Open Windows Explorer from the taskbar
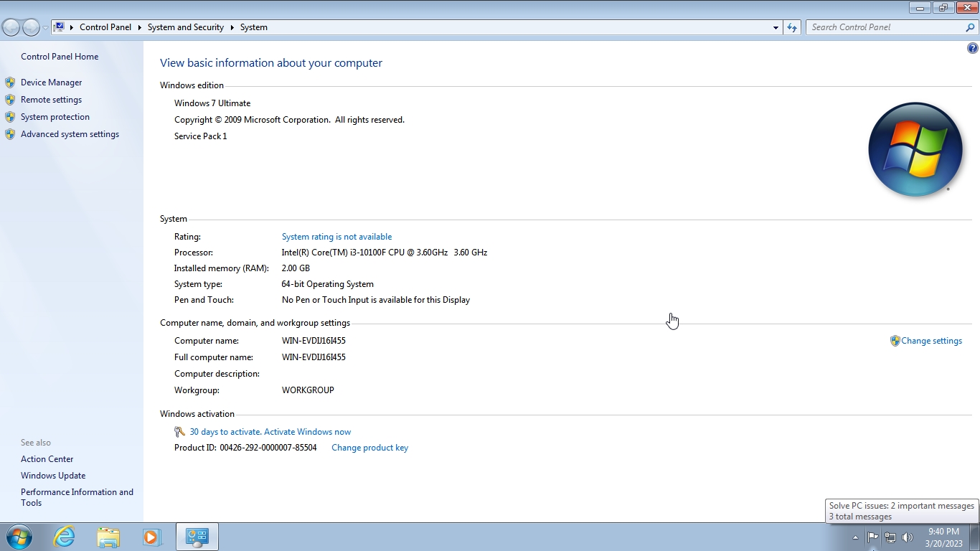Viewport: 980px width, 551px height. click(108, 536)
